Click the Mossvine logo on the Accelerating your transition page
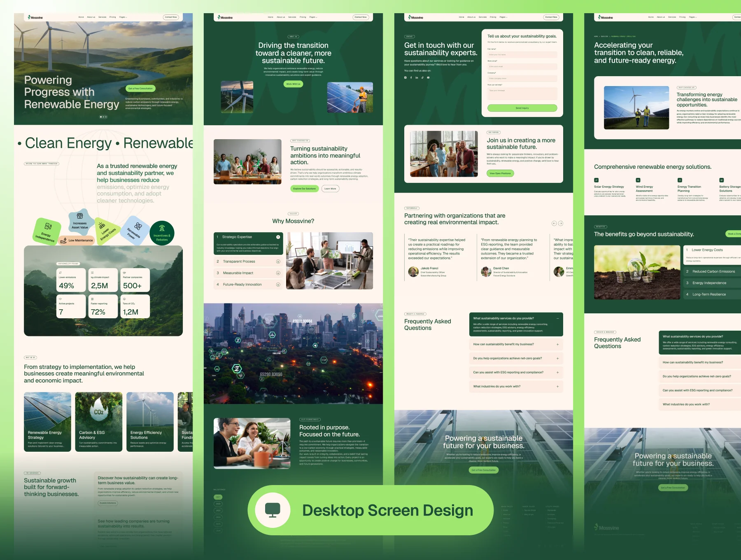This screenshot has height=560, width=741. (x=606, y=17)
